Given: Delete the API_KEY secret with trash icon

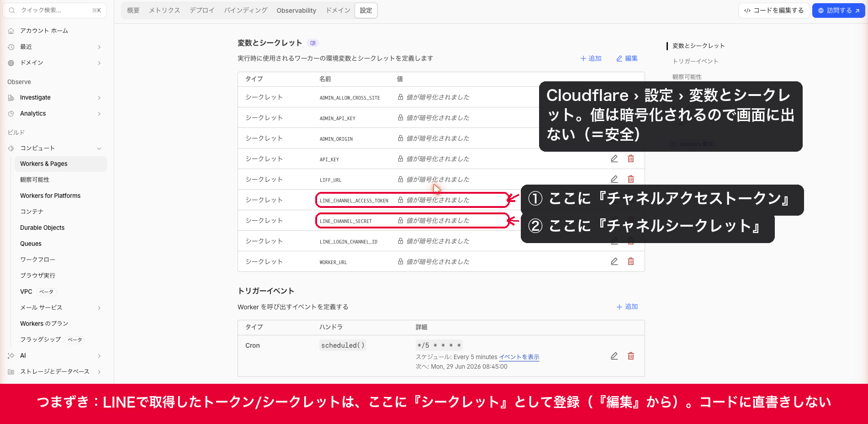Looking at the screenshot, I should pyautogui.click(x=631, y=159).
